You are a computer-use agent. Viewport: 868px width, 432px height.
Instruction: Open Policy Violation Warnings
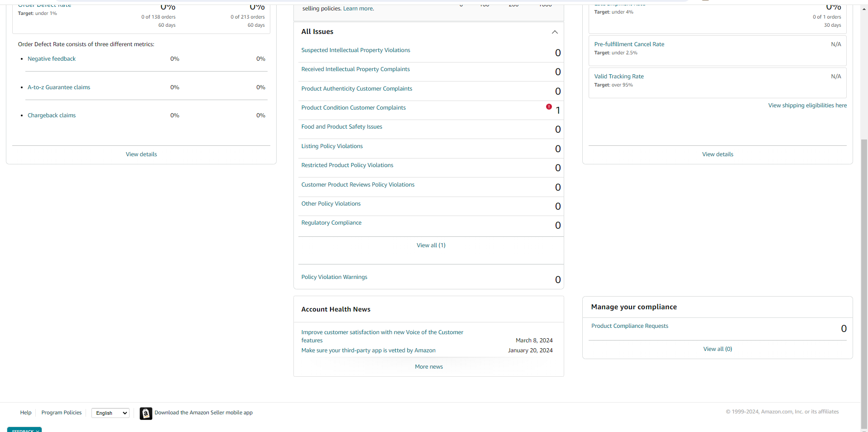(334, 277)
